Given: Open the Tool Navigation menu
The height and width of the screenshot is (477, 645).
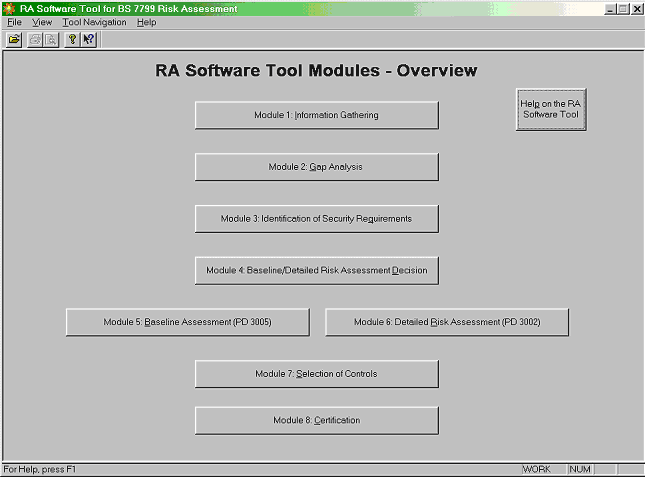Looking at the screenshot, I should point(94,22).
